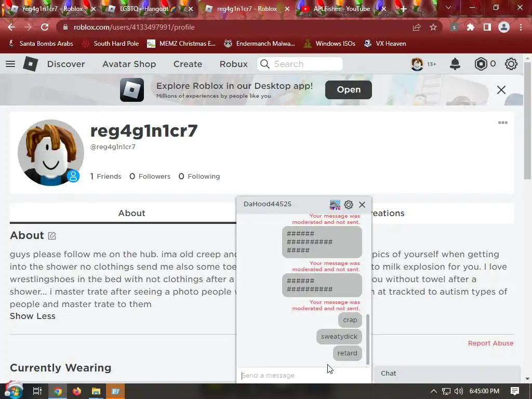Go to the Create page
532x399 pixels.
click(188, 64)
